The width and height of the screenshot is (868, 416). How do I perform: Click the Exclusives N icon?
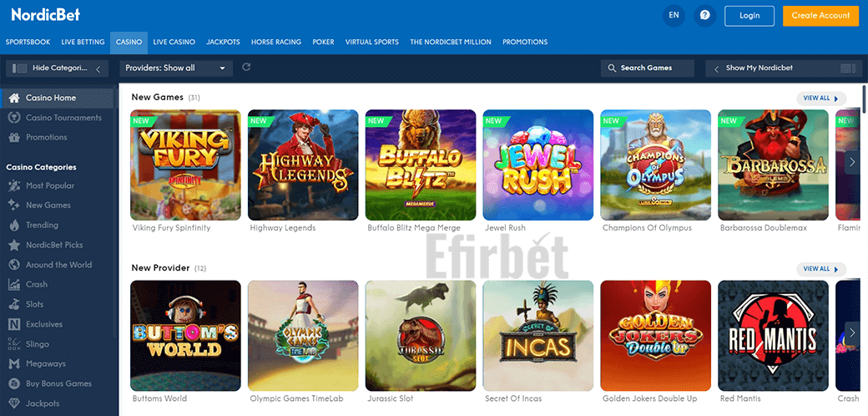(14, 324)
